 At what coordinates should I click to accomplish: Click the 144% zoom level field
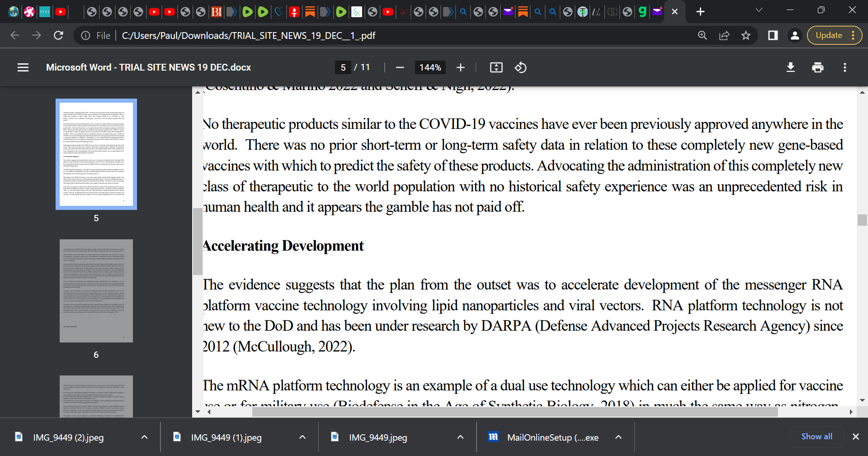click(x=430, y=67)
